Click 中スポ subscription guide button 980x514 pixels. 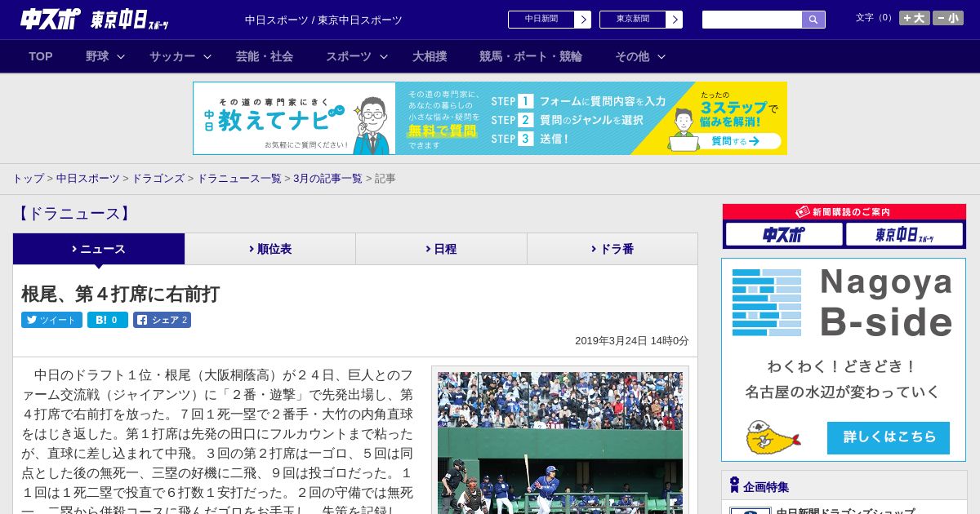(x=784, y=235)
